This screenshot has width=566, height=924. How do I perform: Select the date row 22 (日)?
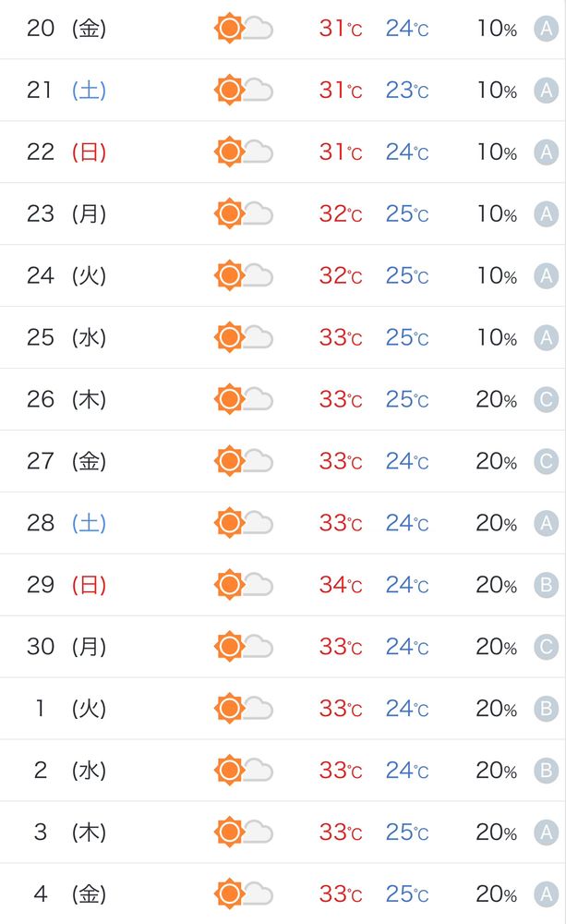pos(283,152)
